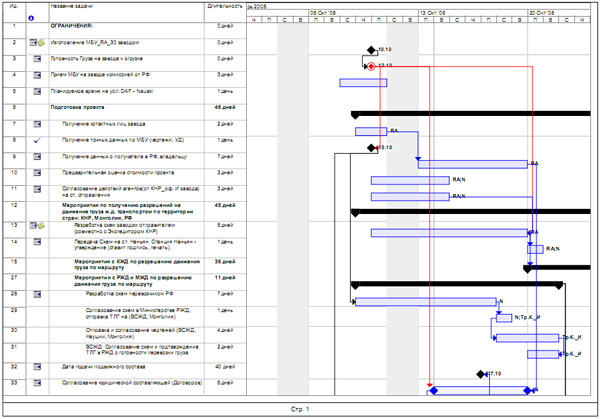
Task: Click the constraint indicator icon for task 33
Action: coord(36,384)
